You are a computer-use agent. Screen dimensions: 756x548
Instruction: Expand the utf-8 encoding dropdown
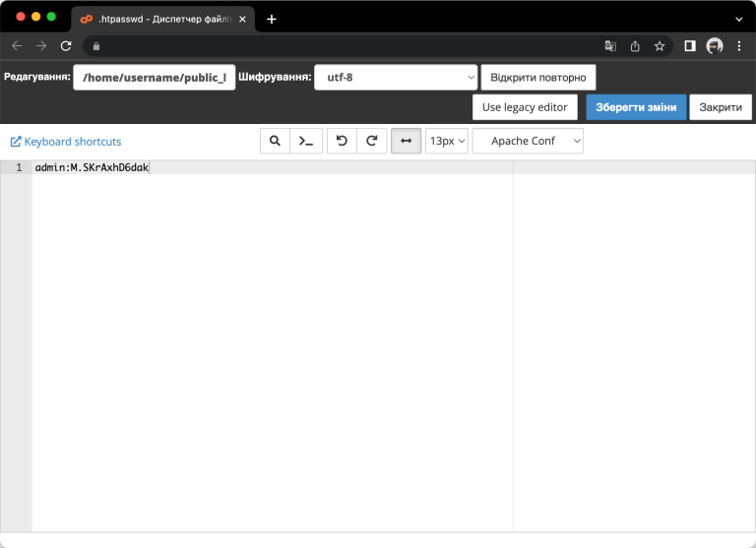click(x=395, y=78)
